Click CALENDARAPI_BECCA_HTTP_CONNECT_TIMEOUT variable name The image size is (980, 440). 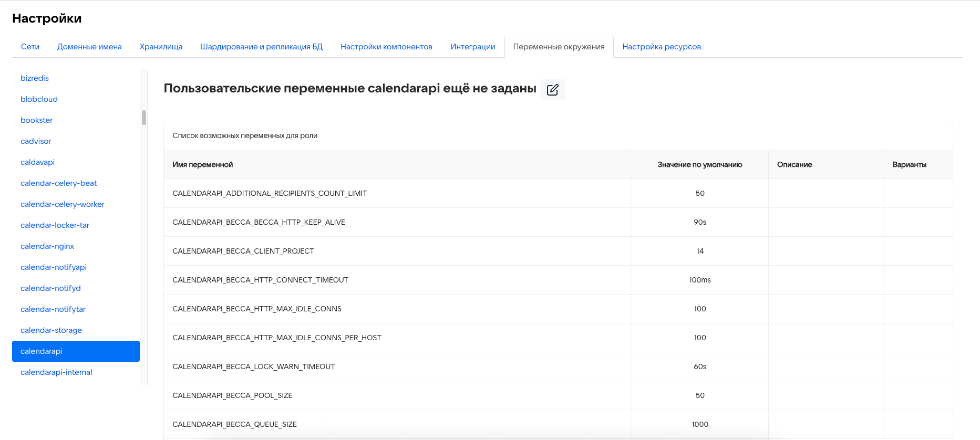coord(261,280)
